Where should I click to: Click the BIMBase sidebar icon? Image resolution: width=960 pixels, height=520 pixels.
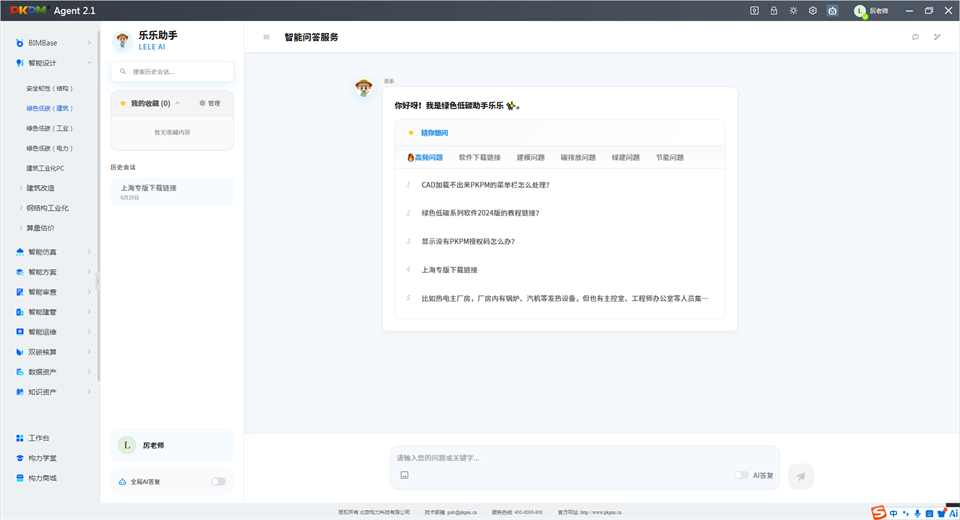(x=20, y=43)
